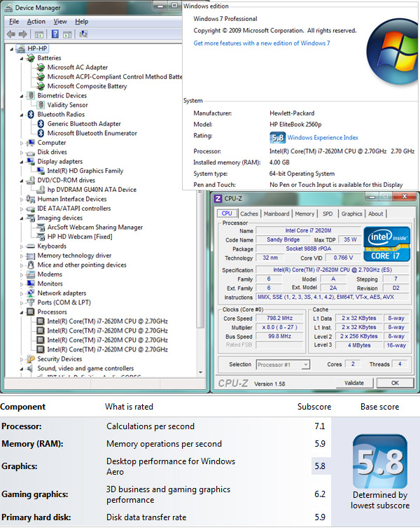Open the Action menu
The image size is (420, 530).
(36, 22)
